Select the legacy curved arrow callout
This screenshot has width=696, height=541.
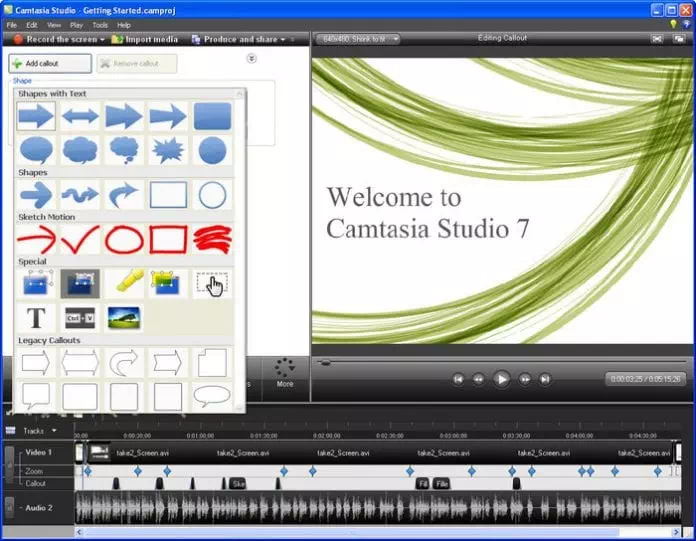click(x=124, y=363)
